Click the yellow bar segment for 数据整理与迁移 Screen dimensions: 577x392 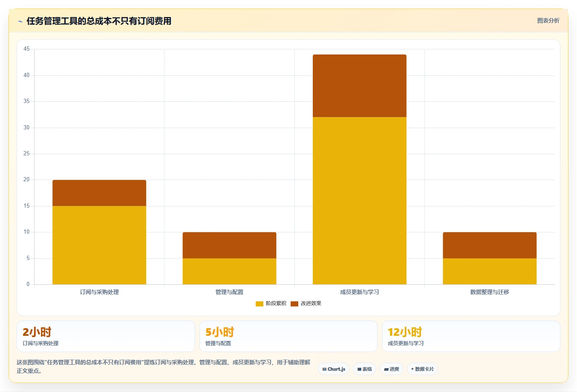[490, 271]
